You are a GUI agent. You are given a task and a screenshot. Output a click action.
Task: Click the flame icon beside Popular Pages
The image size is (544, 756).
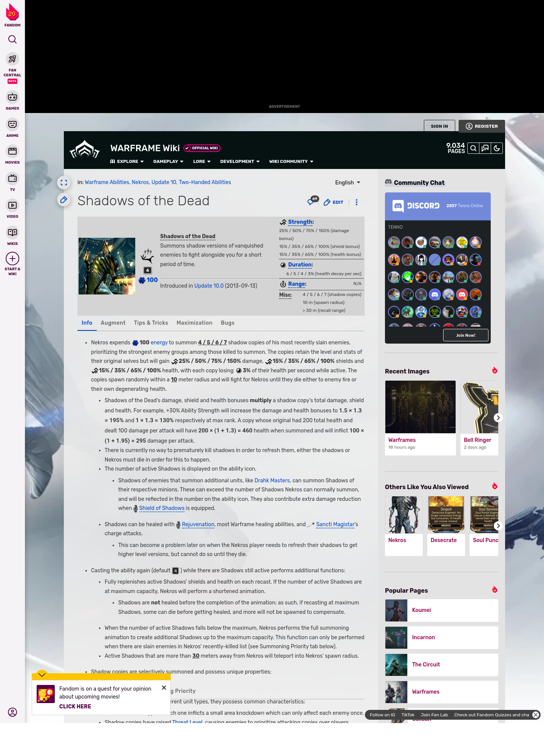tap(495, 590)
